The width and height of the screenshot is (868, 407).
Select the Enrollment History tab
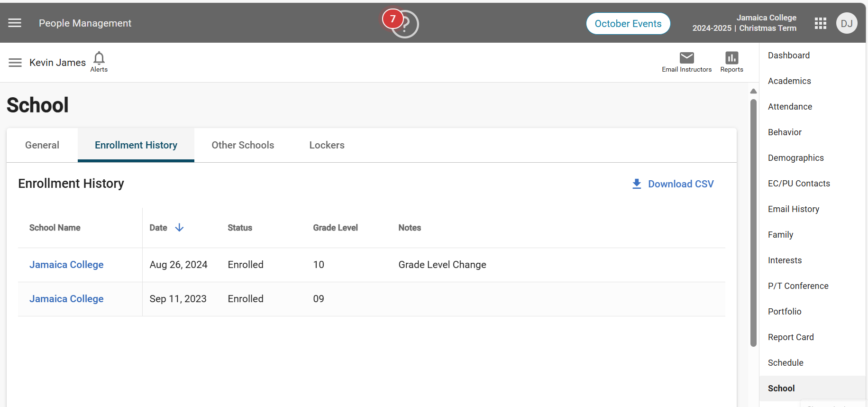tap(136, 145)
